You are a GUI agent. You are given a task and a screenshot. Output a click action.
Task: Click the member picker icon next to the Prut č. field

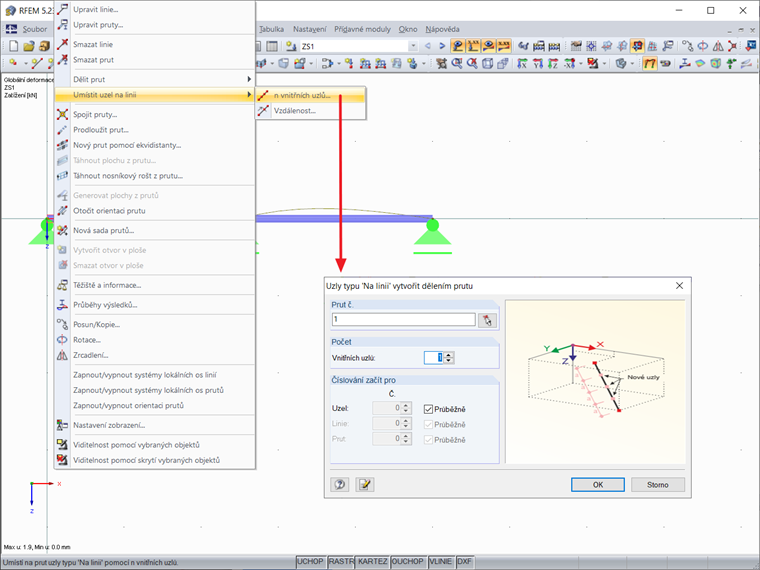point(487,320)
